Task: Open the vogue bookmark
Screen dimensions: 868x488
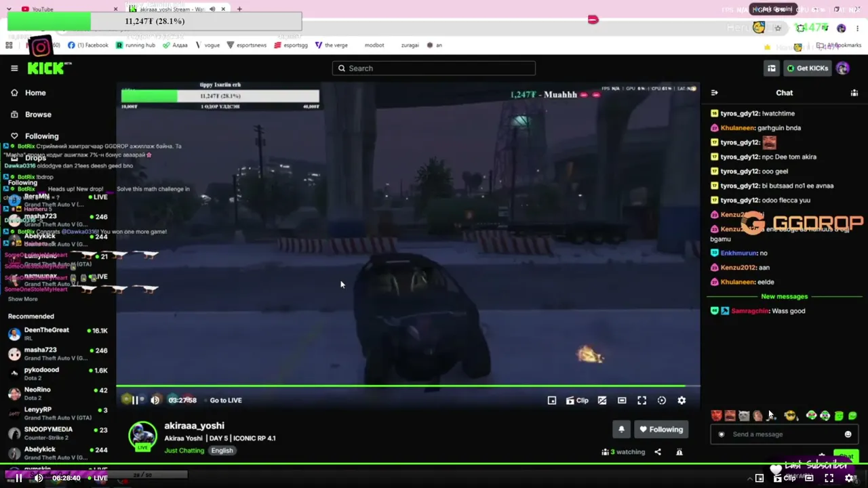Action: 208,45
